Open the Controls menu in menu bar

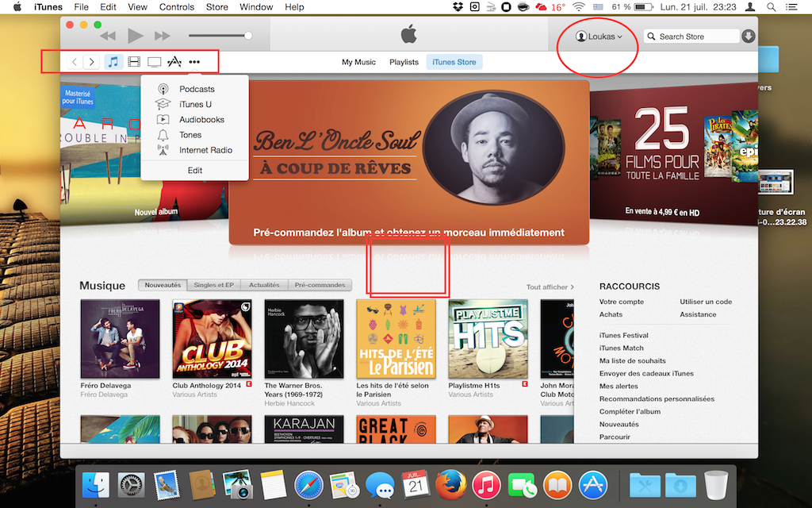pyautogui.click(x=177, y=7)
